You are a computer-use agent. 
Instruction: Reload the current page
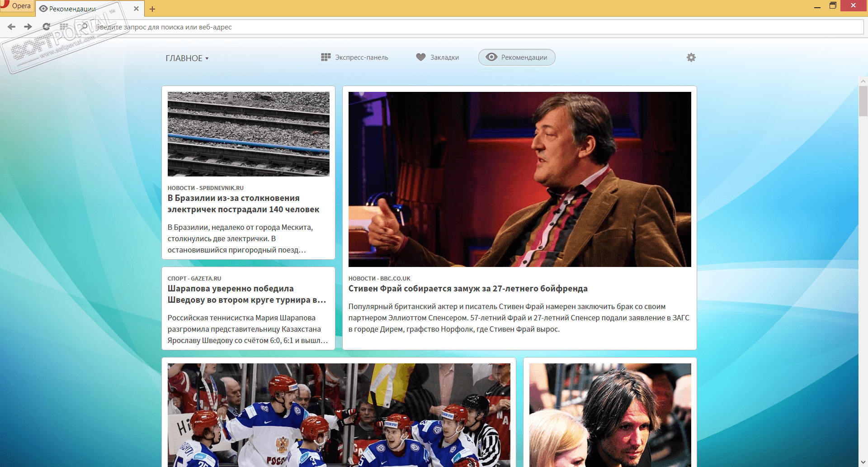point(46,27)
